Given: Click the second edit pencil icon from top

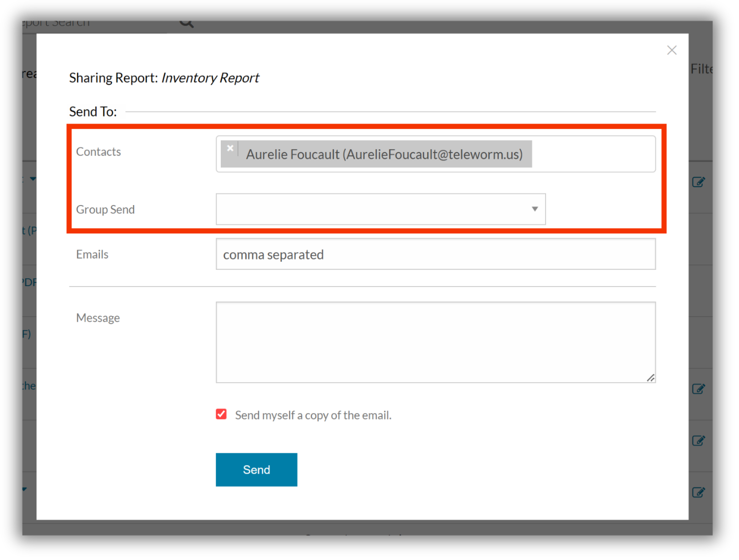Looking at the screenshot, I should pyautogui.click(x=698, y=389).
